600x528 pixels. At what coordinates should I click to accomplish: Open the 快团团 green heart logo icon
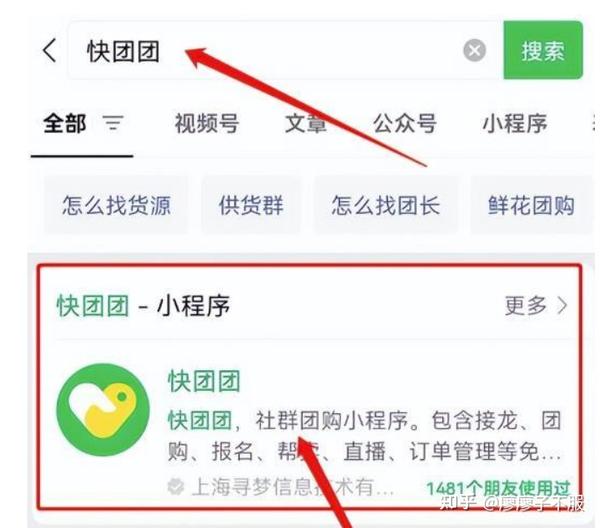(103, 409)
